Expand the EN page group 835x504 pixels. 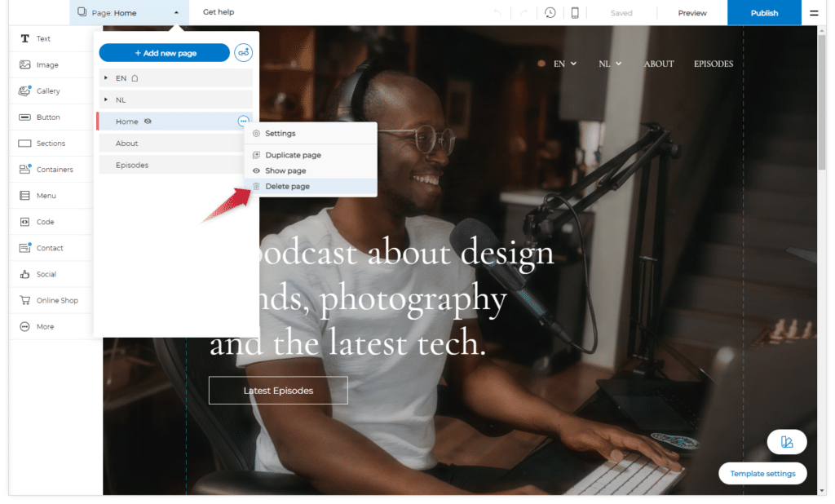click(x=106, y=78)
